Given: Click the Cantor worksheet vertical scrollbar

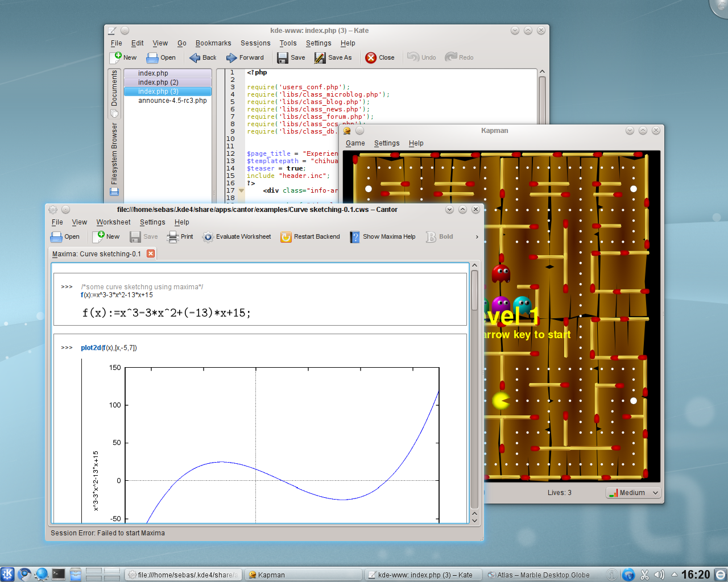Looking at the screenshot, I should tap(475, 290).
